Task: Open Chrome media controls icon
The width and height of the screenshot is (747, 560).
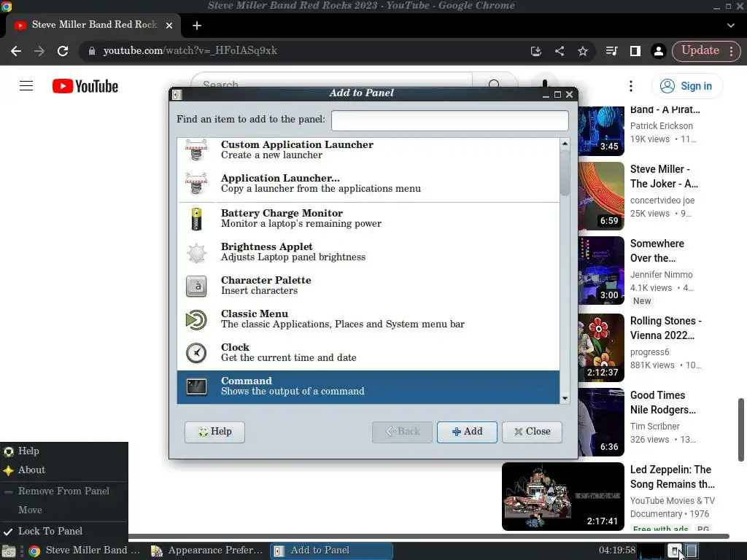Action: [x=612, y=51]
